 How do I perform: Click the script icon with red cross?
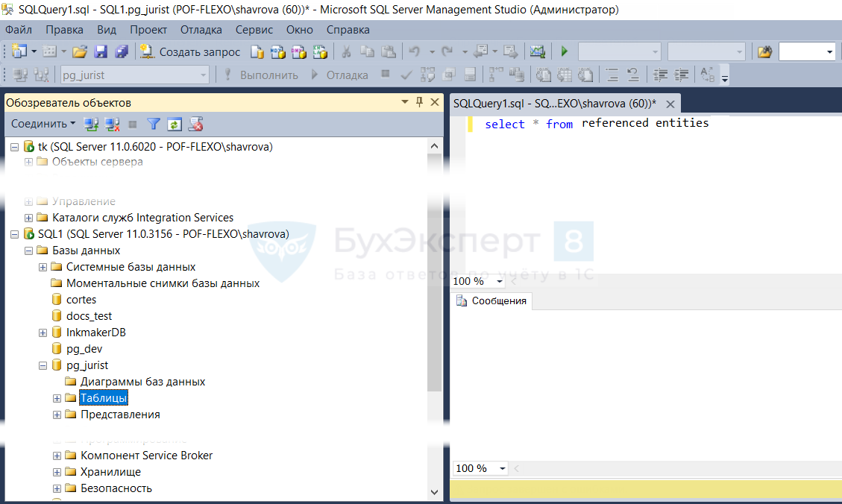point(196,125)
